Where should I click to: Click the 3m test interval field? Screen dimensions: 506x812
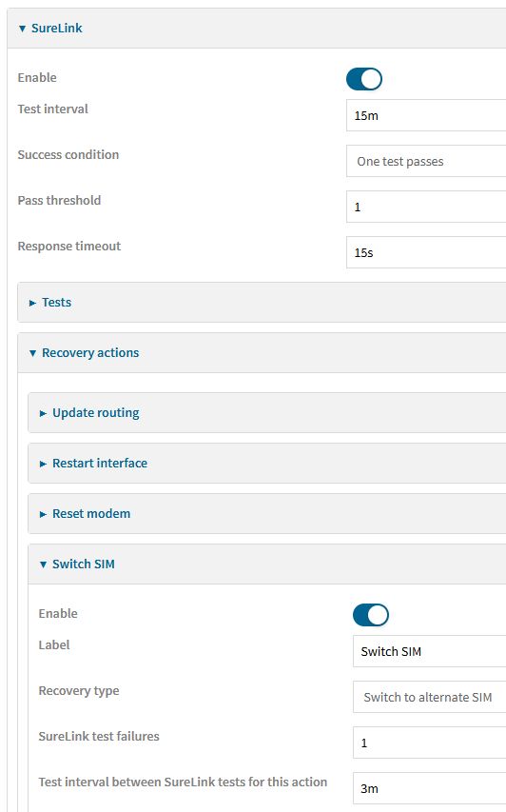[x=429, y=789]
